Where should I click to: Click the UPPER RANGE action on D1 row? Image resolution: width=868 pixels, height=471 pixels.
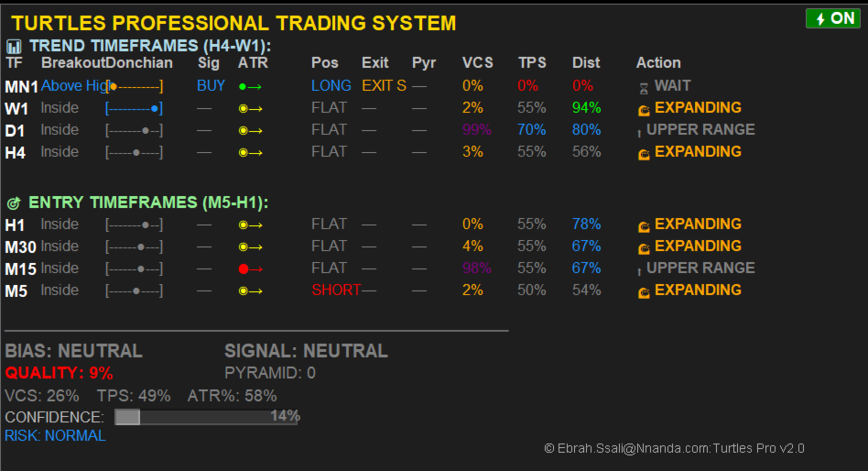click(700, 130)
